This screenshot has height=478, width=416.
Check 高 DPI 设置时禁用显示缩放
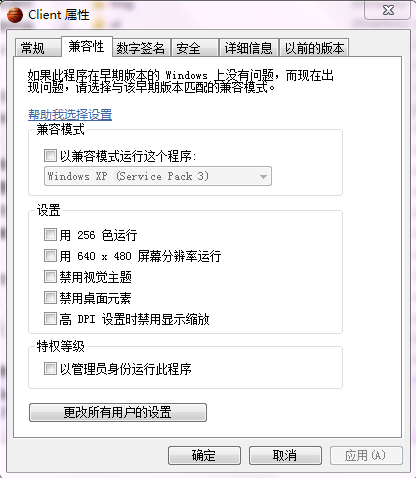click(x=50, y=319)
